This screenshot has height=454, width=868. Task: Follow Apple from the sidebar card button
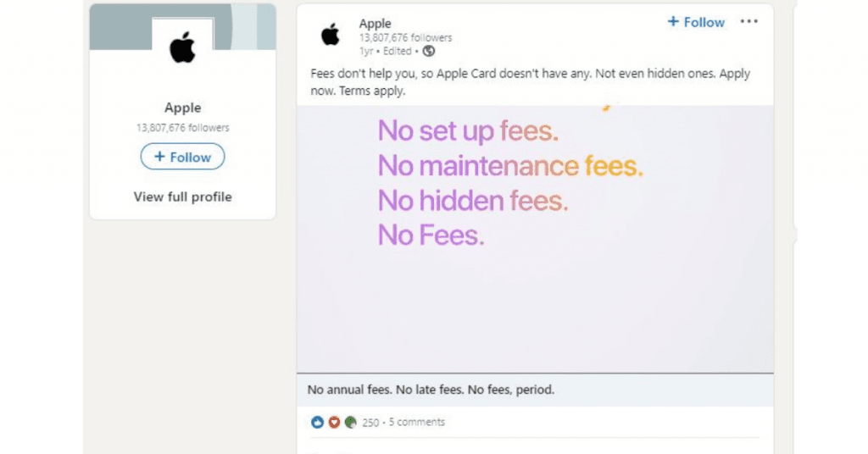(x=183, y=157)
